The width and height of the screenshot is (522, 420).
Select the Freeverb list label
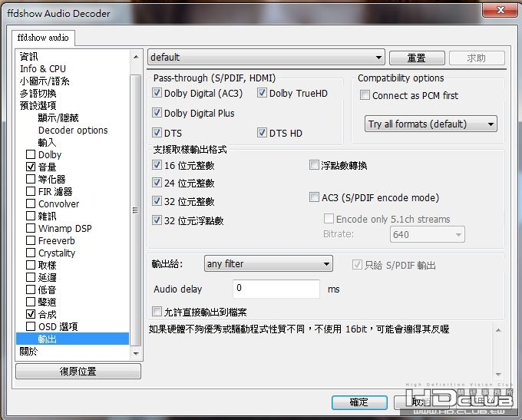(57, 241)
